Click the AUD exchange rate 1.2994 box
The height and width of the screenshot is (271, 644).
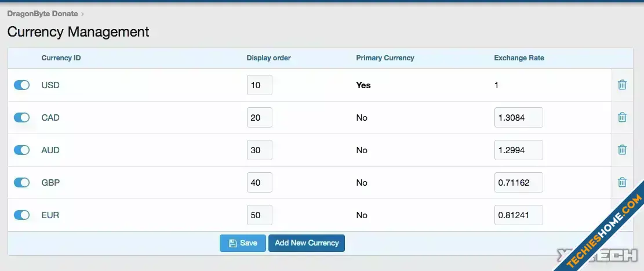point(519,150)
